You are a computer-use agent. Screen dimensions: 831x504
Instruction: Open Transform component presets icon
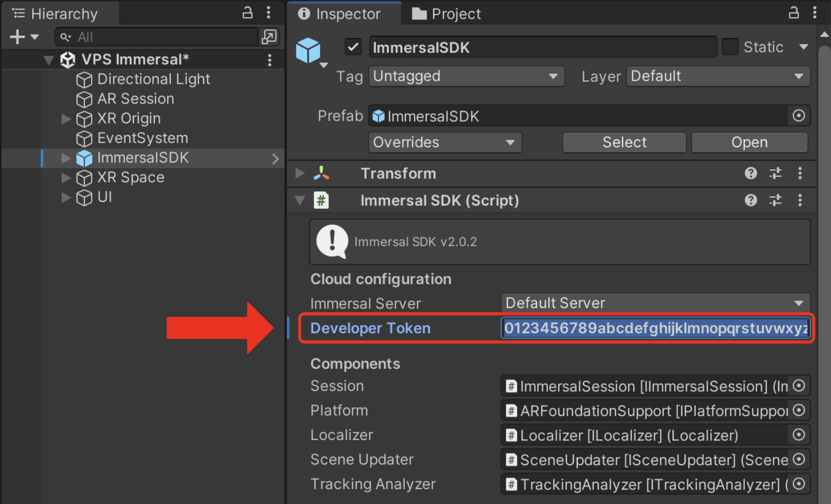tap(775, 173)
